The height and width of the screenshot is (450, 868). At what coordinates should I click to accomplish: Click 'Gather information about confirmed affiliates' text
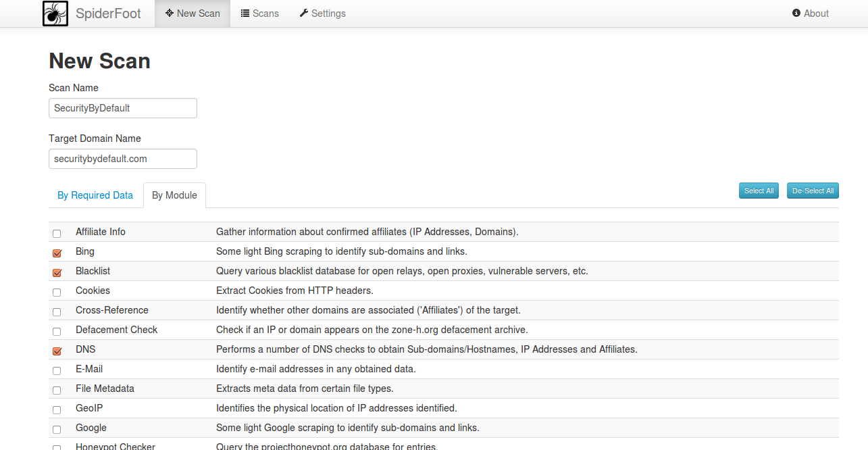[x=367, y=232]
